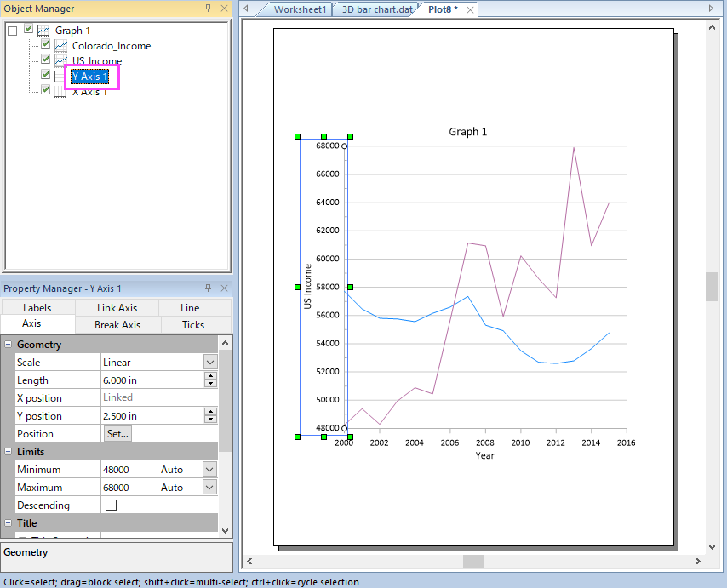Image resolution: width=727 pixels, height=588 pixels.
Task: Open the Maximum limit dropdown
Action: coord(210,488)
